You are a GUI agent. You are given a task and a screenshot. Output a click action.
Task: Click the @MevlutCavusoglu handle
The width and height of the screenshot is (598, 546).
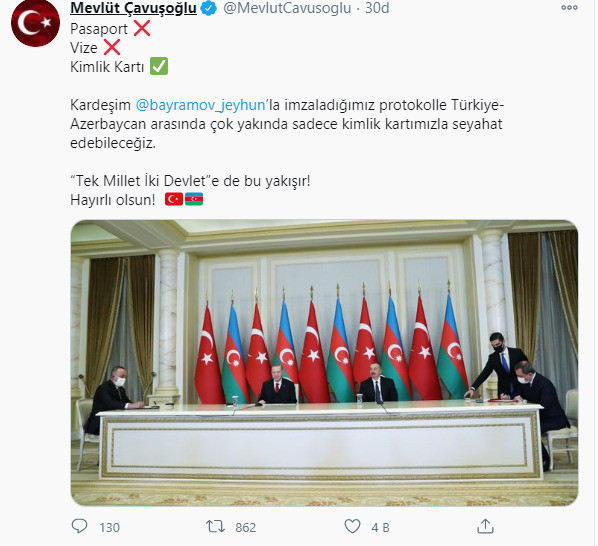[x=287, y=8]
